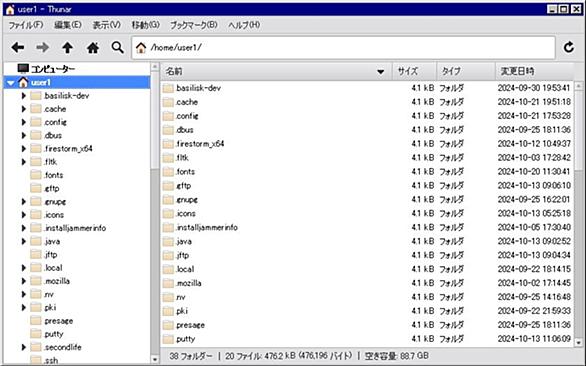This screenshot has height=366, width=586.
Task: Click the computer icon in the side tree
Action: 23,69
